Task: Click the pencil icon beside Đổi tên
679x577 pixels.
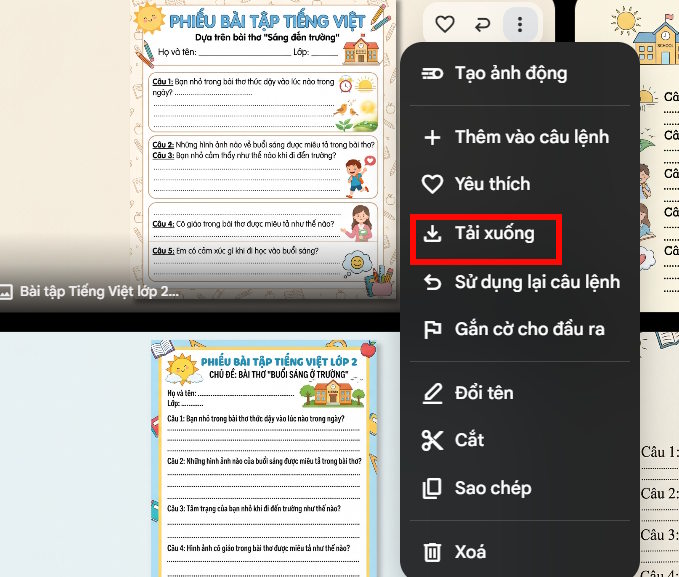Action: point(432,393)
